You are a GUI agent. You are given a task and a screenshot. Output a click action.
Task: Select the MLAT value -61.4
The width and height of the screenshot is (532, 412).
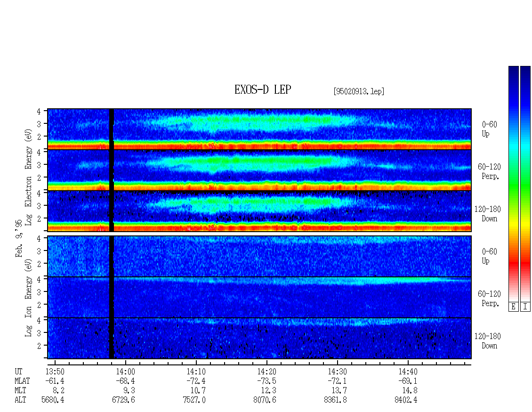[55, 381]
